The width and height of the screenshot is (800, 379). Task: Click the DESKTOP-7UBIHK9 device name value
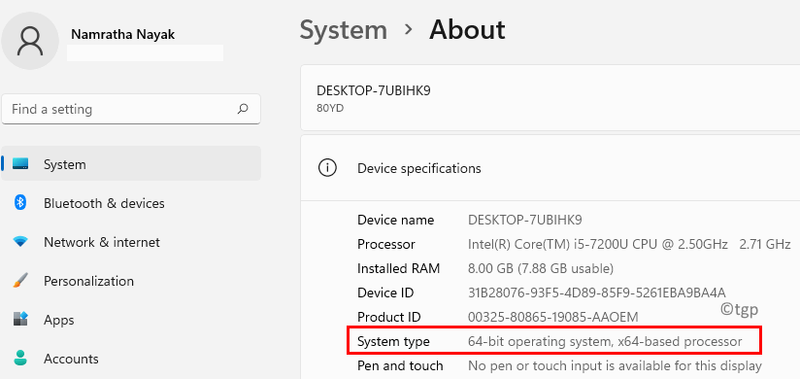coord(525,220)
